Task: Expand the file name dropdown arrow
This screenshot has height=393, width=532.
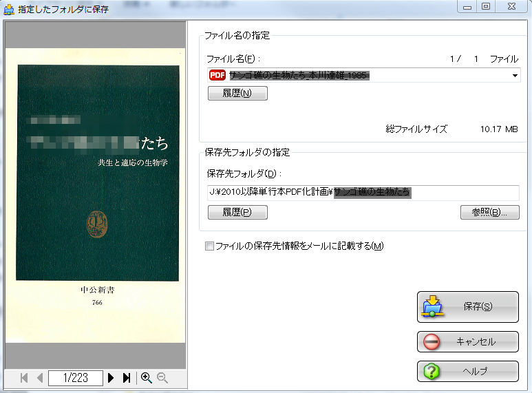Action: coord(515,75)
